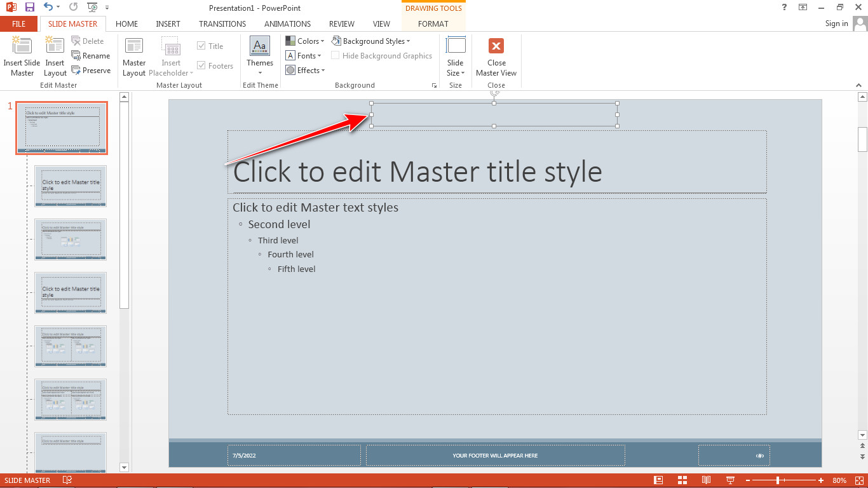Open the Colors dropdown
The image size is (868, 488).
pyautogui.click(x=306, y=41)
